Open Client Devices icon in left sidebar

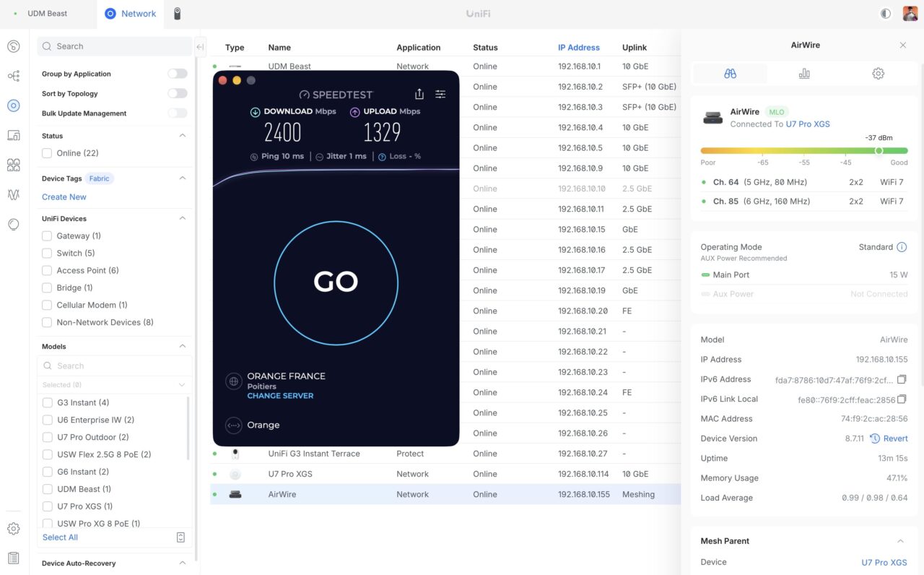[14, 135]
